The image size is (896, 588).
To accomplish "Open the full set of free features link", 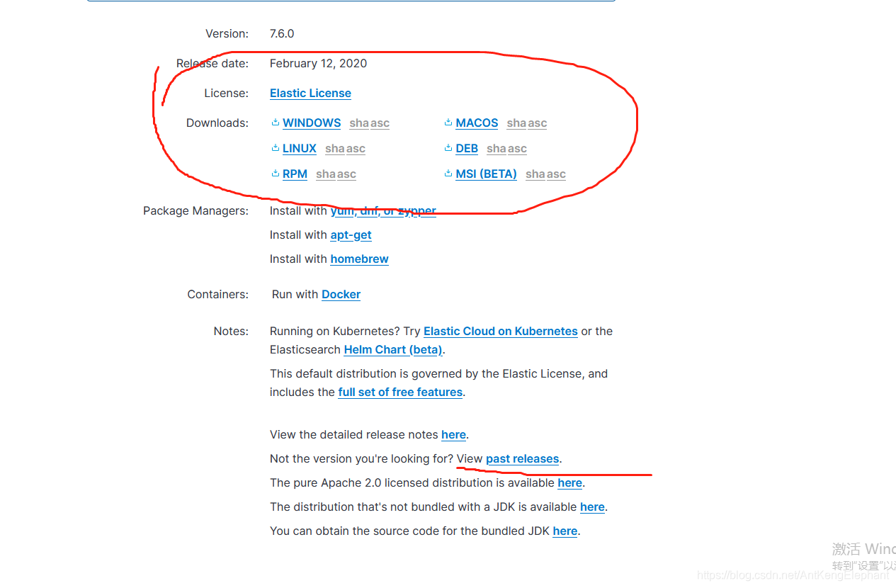I will [x=400, y=392].
